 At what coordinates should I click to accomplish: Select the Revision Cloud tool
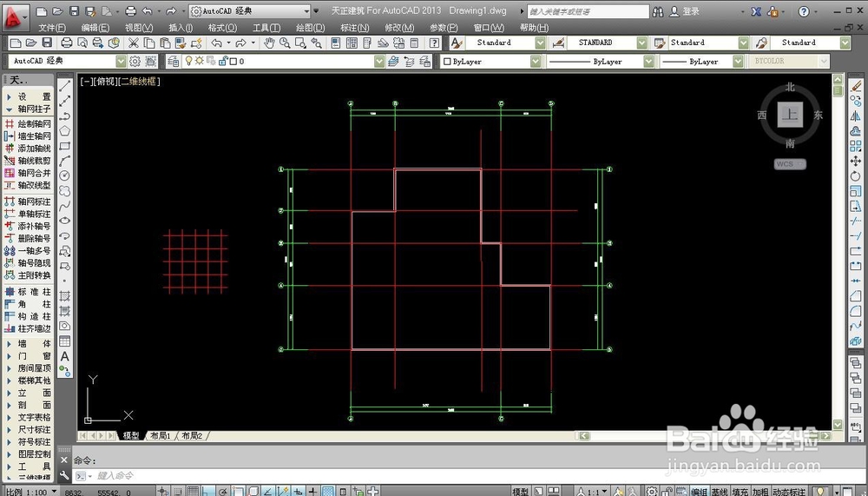[65, 190]
